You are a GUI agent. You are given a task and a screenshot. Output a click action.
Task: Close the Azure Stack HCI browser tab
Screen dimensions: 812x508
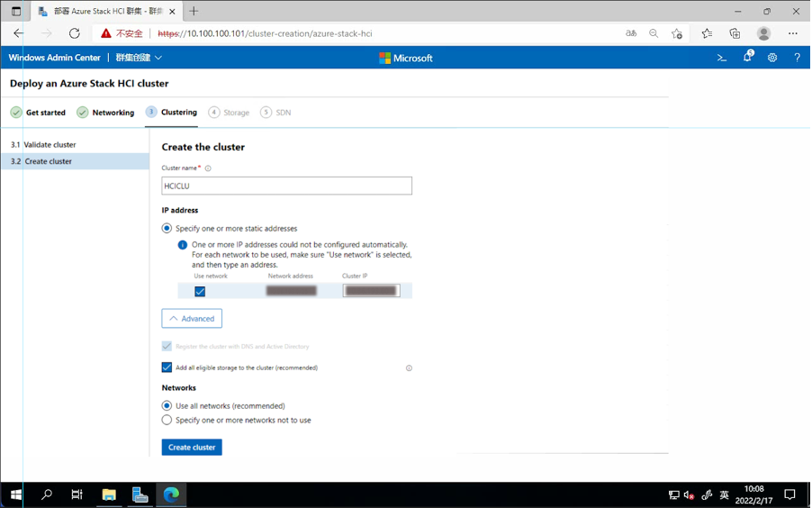173,12
